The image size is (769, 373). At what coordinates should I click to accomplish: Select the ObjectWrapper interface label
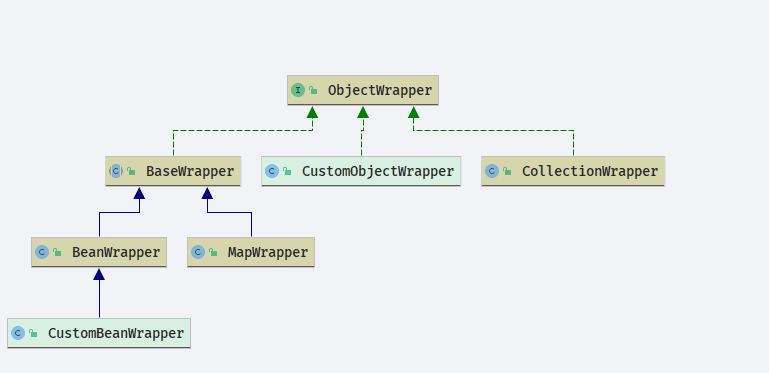tap(380, 91)
